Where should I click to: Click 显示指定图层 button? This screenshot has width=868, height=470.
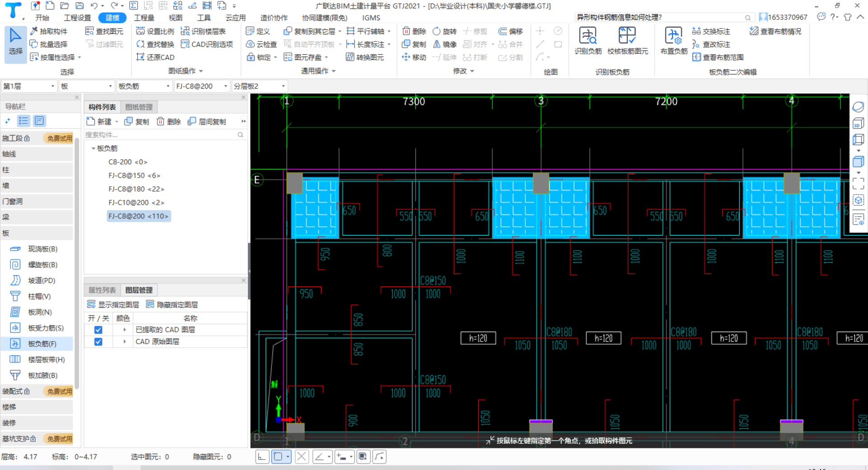[113, 305]
